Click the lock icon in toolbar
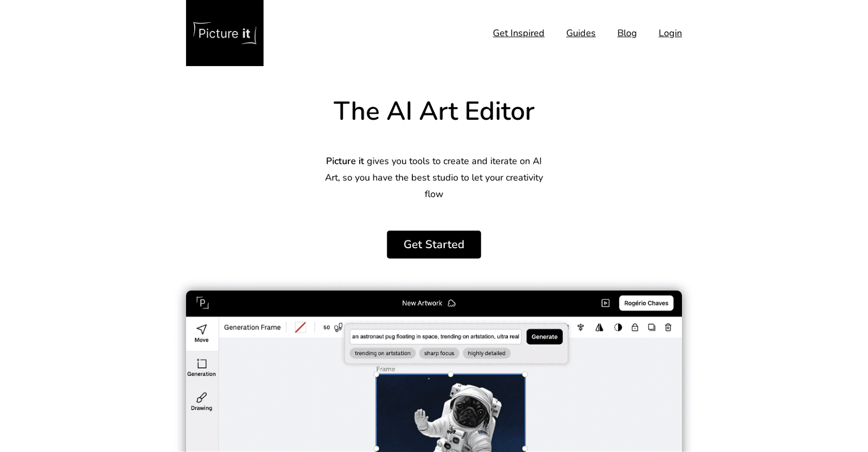Image resolution: width=868 pixels, height=452 pixels. click(635, 327)
